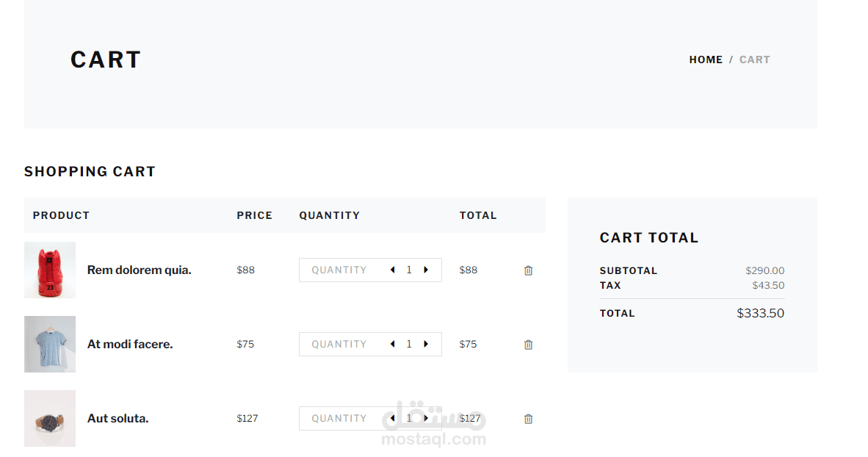Increase quantity of At modi facere
This screenshot has width=868, height=457.
(426, 344)
